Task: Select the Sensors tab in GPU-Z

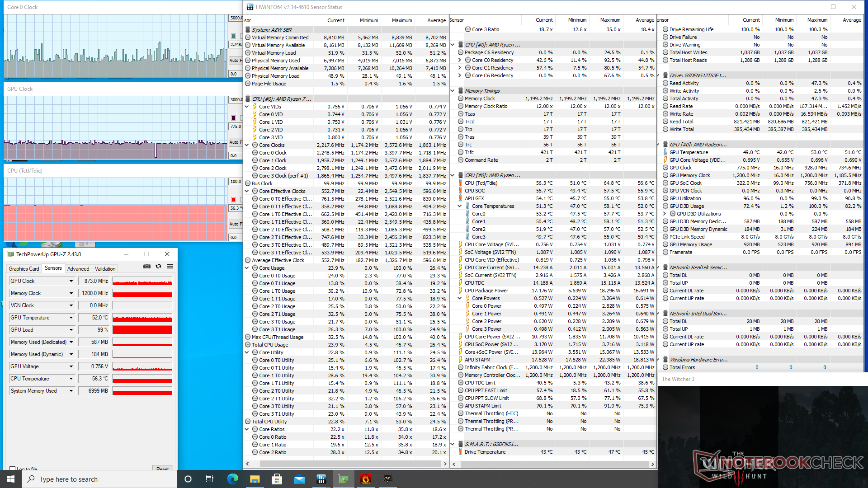Action: pyautogui.click(x=53, y=268)
